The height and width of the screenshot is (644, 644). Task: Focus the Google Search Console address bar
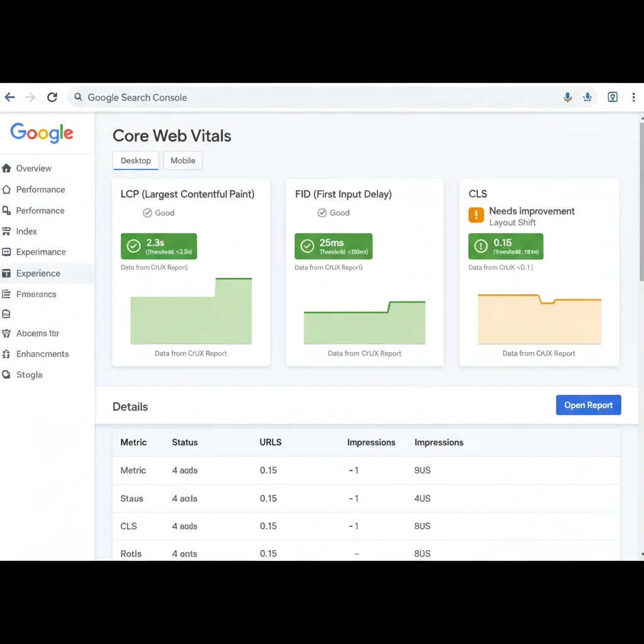point(332,97)
